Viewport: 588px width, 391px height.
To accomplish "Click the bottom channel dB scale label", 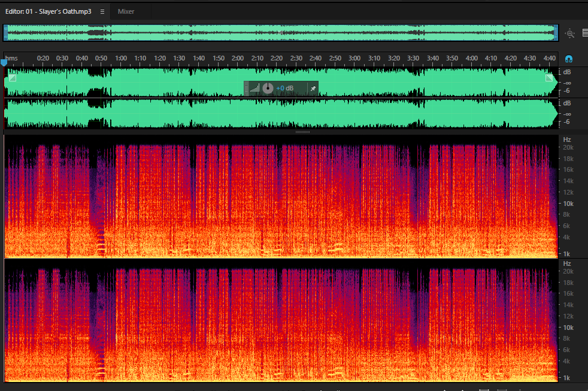I will [567, 103].
